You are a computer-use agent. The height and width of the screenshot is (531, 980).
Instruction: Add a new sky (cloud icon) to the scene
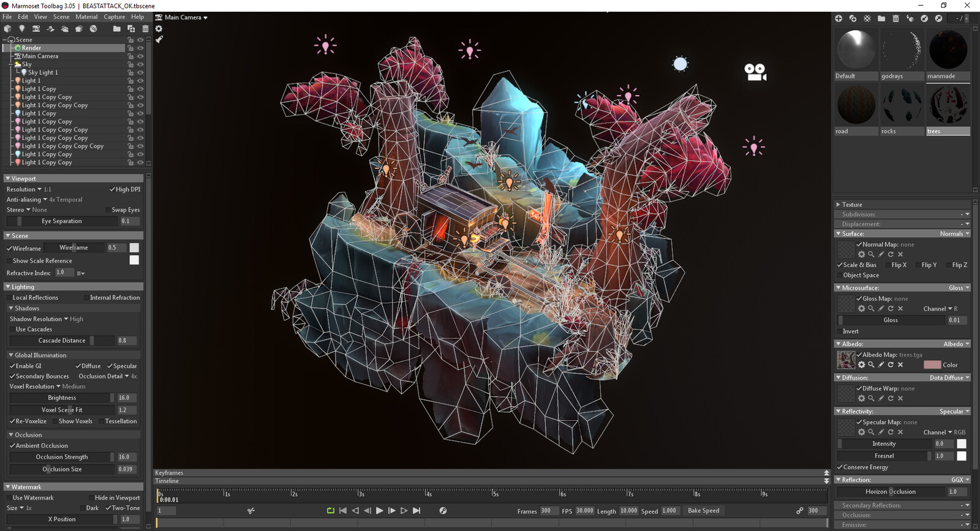click(64, 29)
